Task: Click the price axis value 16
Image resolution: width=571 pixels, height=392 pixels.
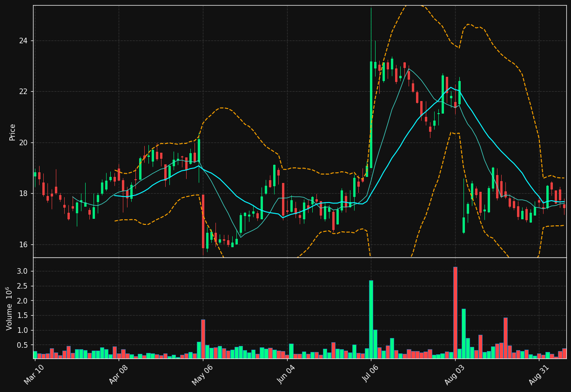Action: click(x=24, y=245)
